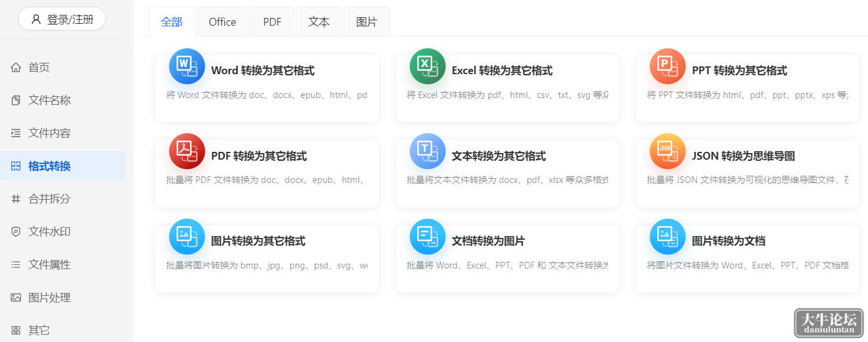Click the 图片转换为其它格式 card icon
Viewport: 868px width, 342px height.
[187, 237]
